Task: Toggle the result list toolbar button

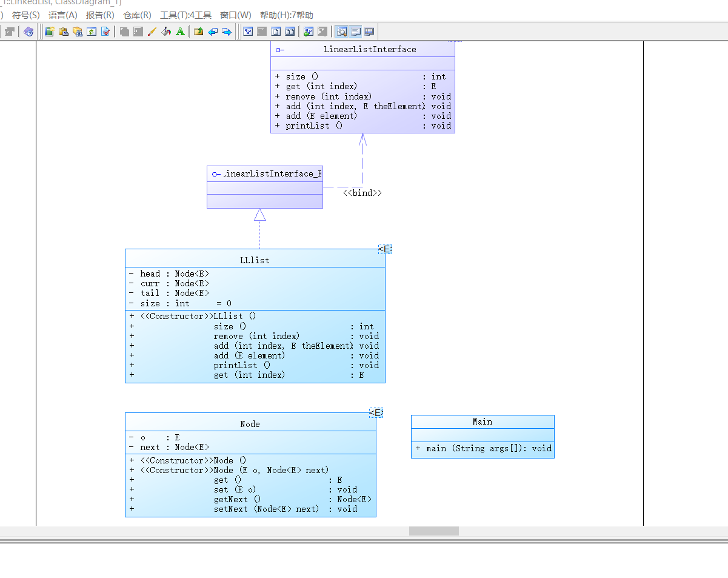Action: click(369, 32)
